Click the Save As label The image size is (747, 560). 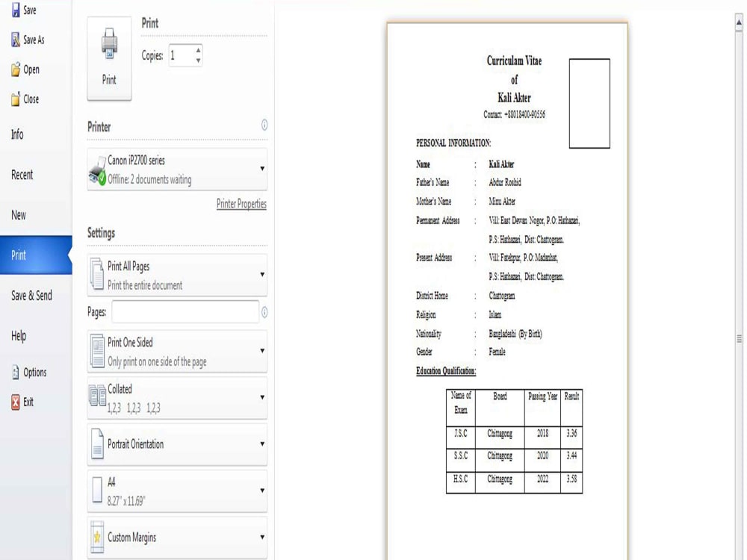34,40
